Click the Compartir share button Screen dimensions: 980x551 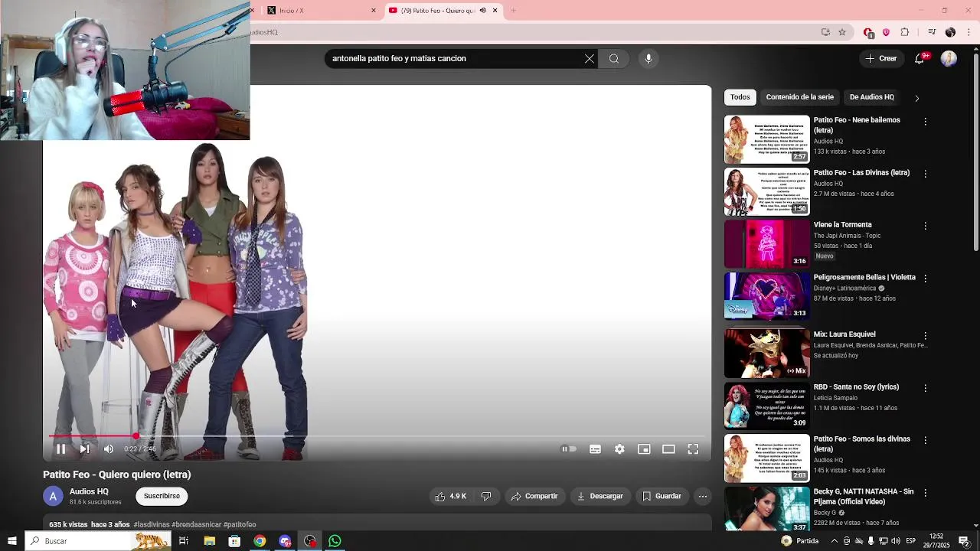[x=534, y=496]
